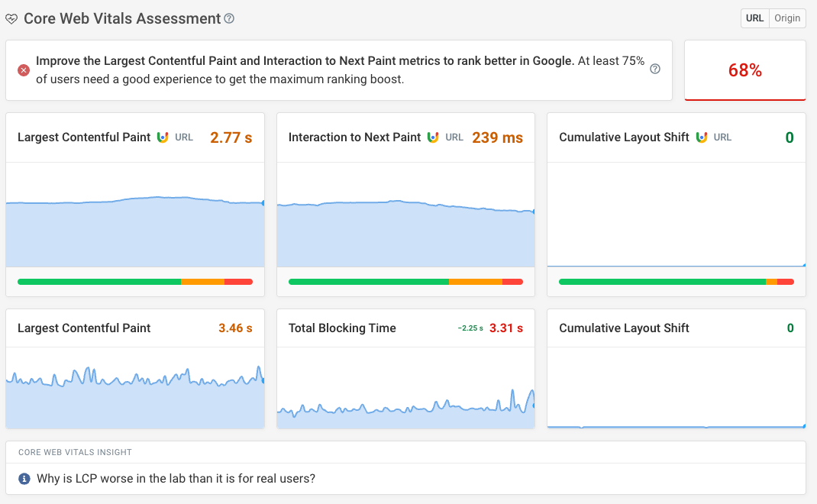Click the heartbeat icon beside Core Web Vitals Assessment

[11, 19]
